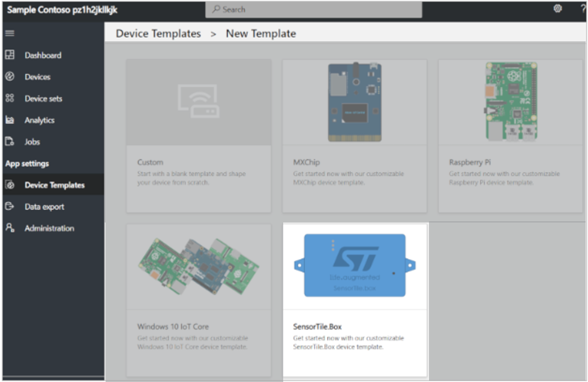Viewport: 588px width, 382px height.
Task: Choose the Custom blank template image
Action: click(199, 102)
